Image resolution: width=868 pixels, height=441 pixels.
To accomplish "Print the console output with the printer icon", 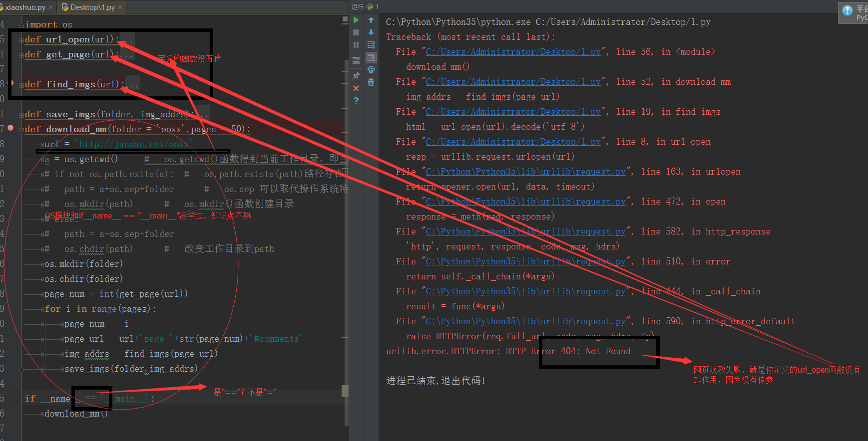I will 371,70.
